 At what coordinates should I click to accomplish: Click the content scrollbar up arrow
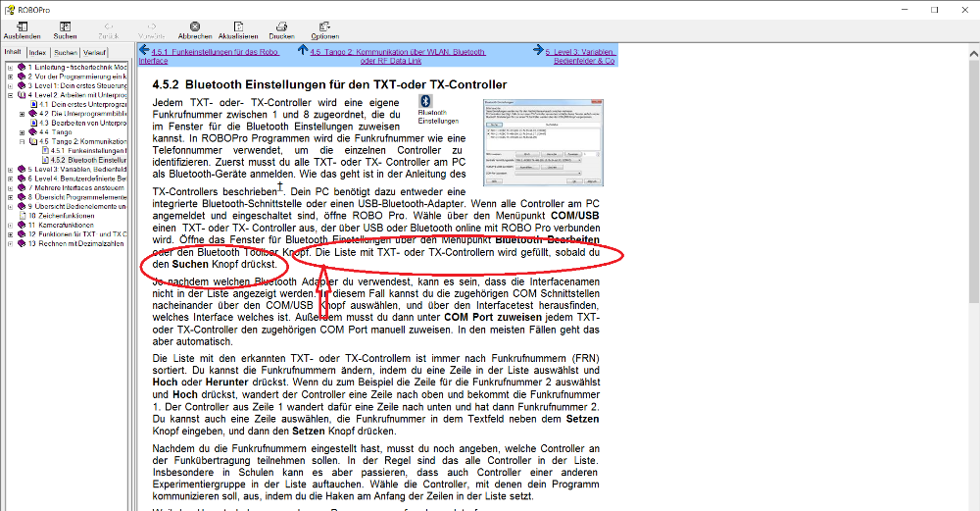click(973, 54)
